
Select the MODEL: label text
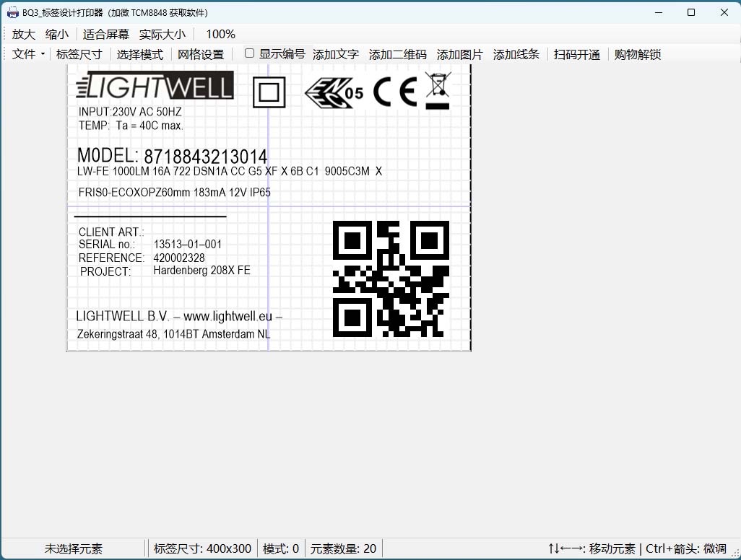pyautogui.click(x=108, y=155)
